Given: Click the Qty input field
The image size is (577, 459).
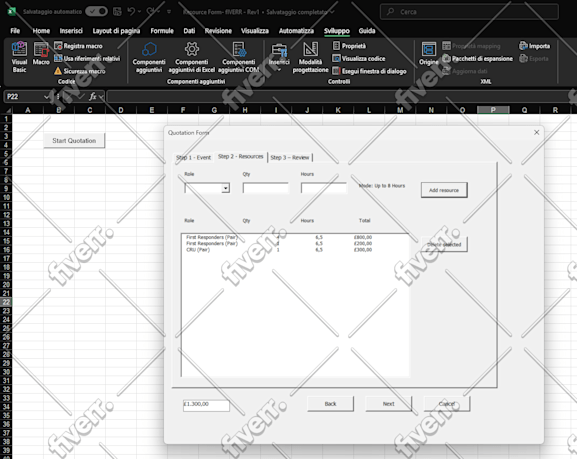Looking at the screenshot, I should pyautogui.click(x=266, y=188).
